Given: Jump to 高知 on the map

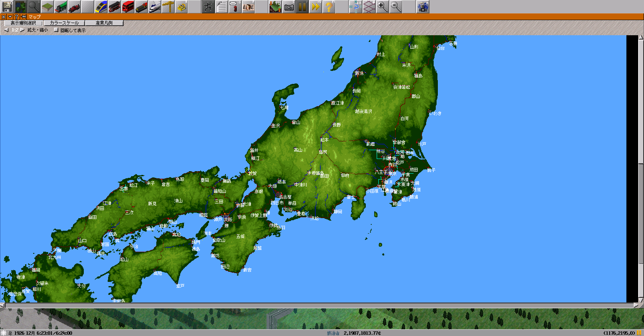Looking at the screenshot, I should pyautogui.click(x=158, y=273).
